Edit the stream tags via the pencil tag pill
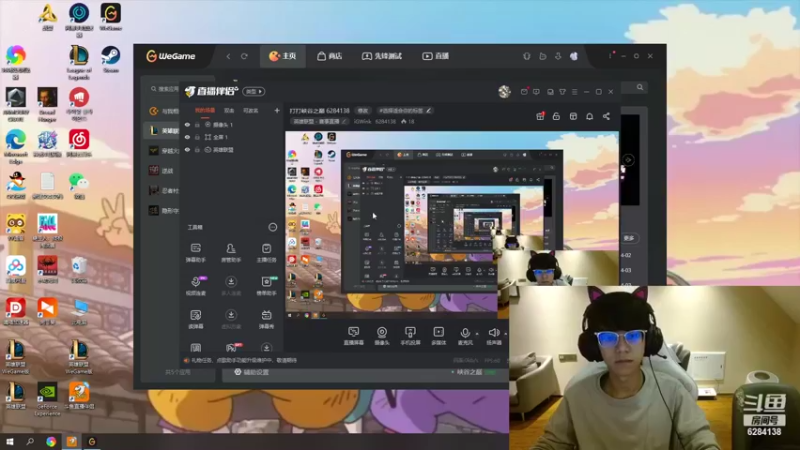Screen dimensions: 800x450 click(405, 111)
